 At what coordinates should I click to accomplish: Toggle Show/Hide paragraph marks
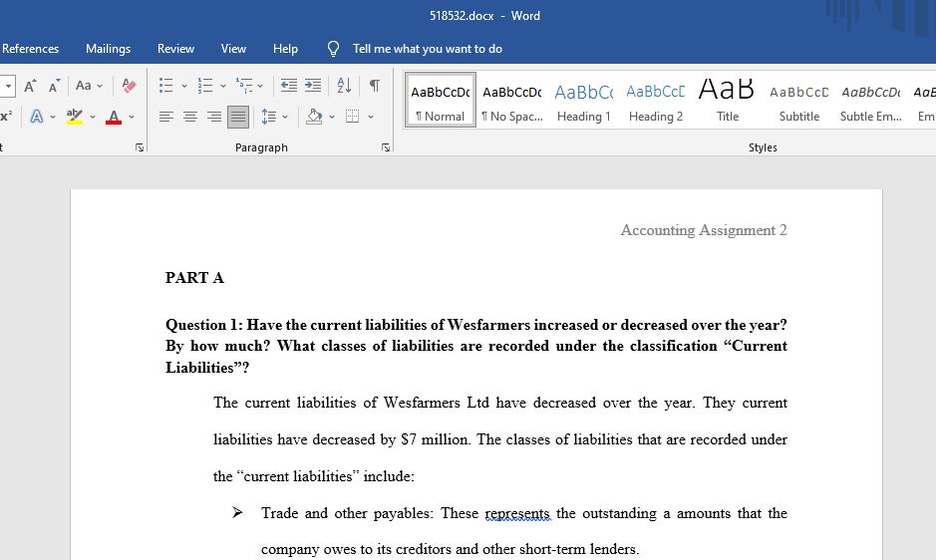coord(374,86)
